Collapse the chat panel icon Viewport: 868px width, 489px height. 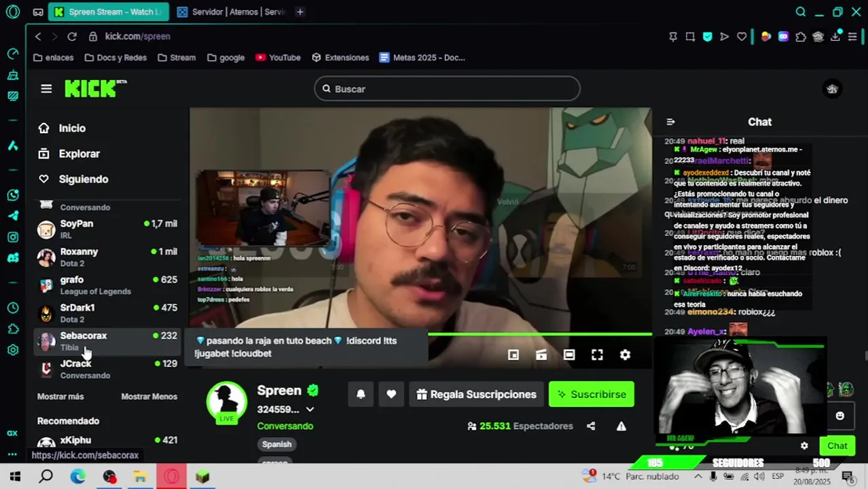(670, 122)
